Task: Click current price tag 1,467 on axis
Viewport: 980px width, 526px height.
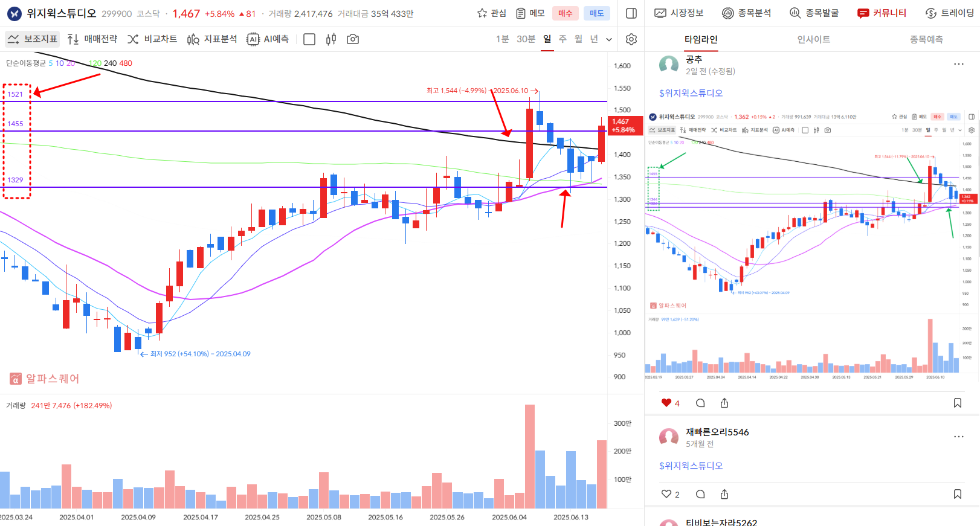Action: [624, 126]
